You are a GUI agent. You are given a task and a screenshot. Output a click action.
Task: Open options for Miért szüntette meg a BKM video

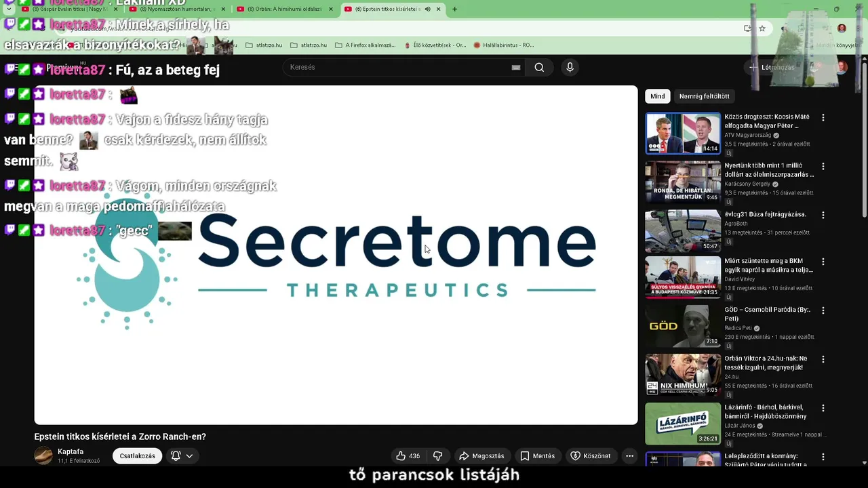pos(823,262)
